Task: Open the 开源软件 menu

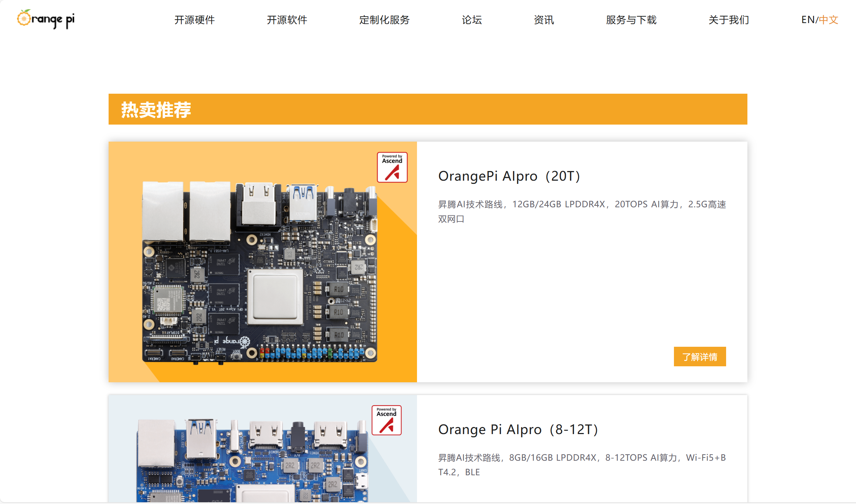Action: point(287,20)
